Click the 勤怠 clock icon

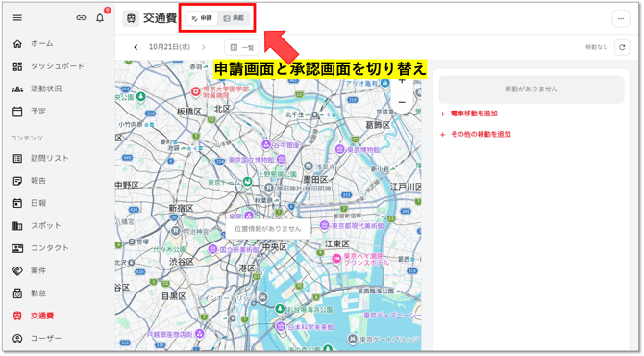coord(17,293)
